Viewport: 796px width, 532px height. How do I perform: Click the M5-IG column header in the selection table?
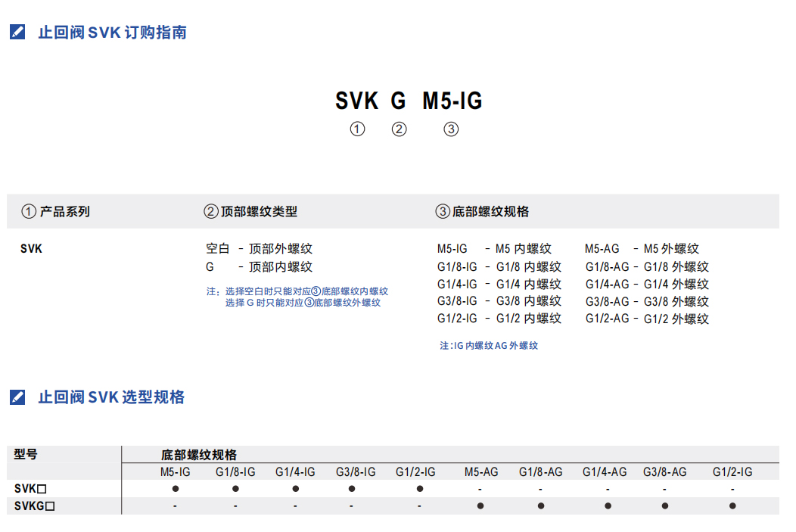point(175,472)
